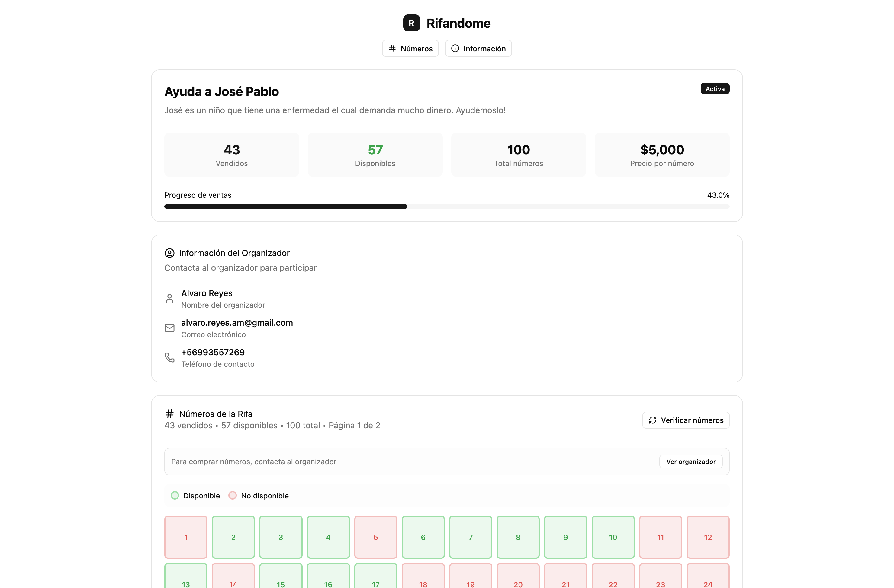Image resolution: width=894 pixels, height=588 pixels.
Task: Click the hash icon beside Números de la Rifa
Action: tap(169, 414)
